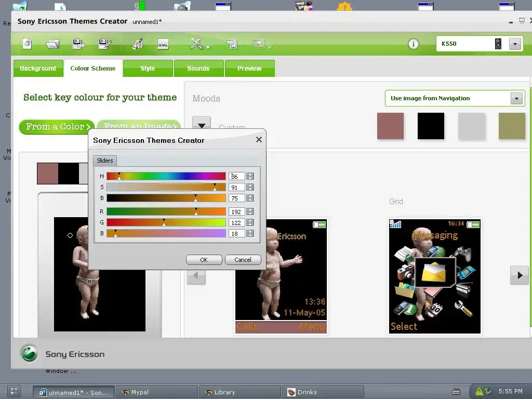Click the blue slider at bottom
The height and width of the screenshot is (399, 532).
(x=166, y=233)
